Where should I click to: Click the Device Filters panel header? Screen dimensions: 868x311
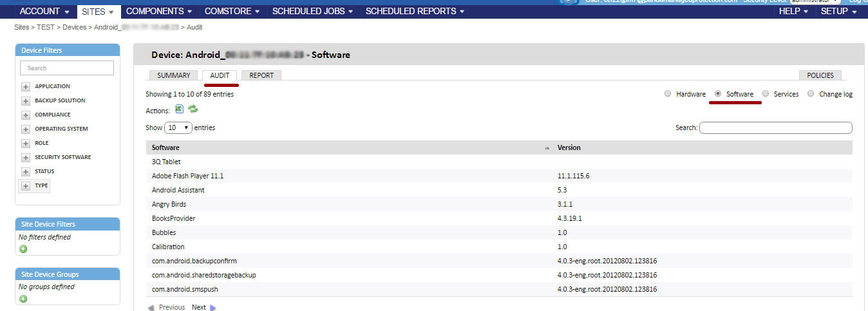(x=67, y=50)
